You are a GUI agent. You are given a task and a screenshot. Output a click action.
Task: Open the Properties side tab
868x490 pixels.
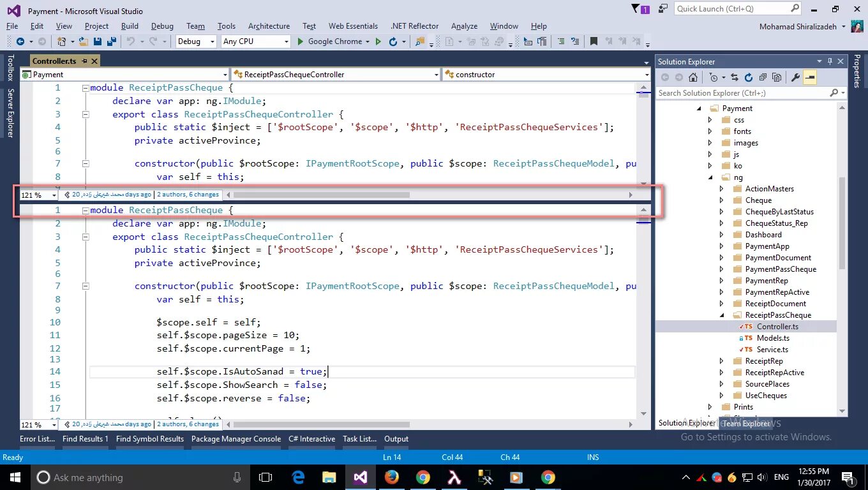tap(857, 71)
